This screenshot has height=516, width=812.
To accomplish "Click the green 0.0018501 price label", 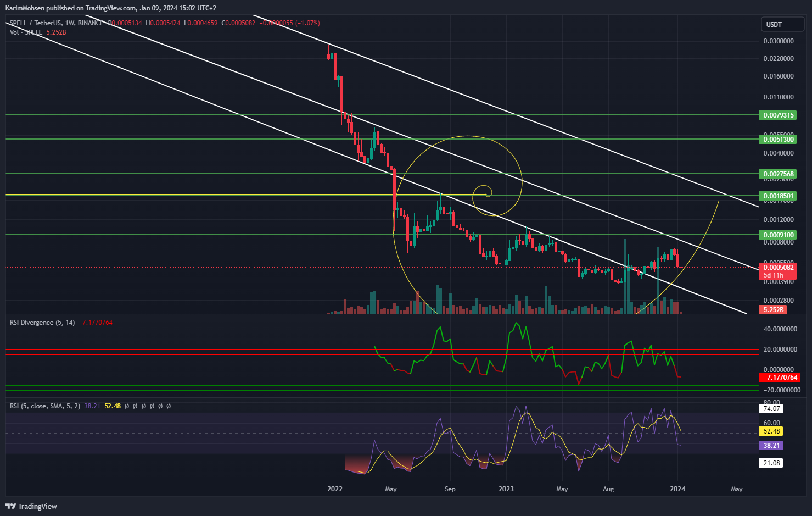I will click(777, 196).
